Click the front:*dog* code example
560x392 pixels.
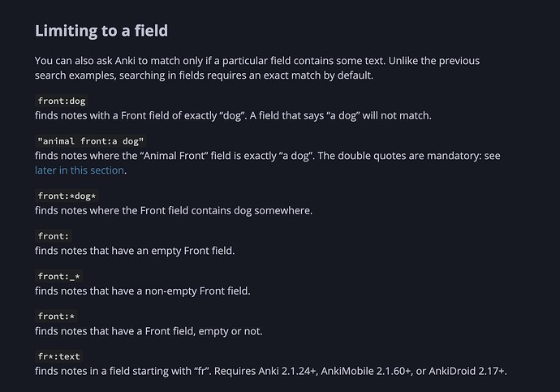click(x=67, y=196)
